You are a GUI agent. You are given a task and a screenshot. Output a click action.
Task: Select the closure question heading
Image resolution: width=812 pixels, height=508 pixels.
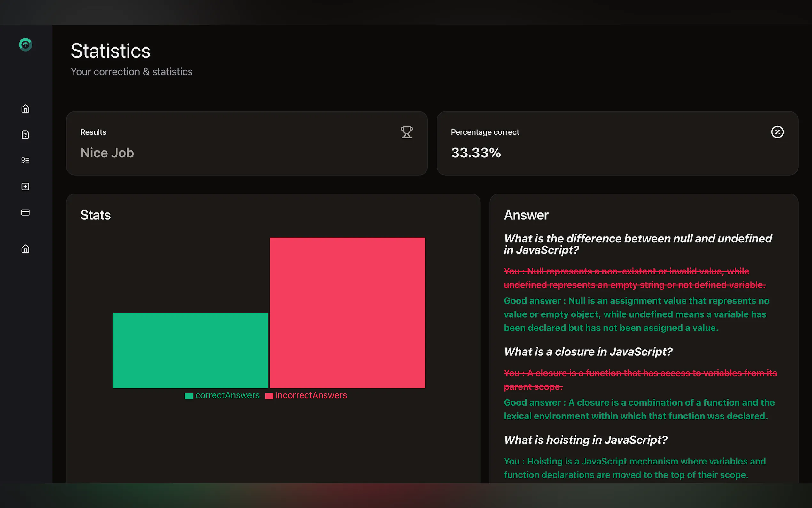[x=588, y=352]
